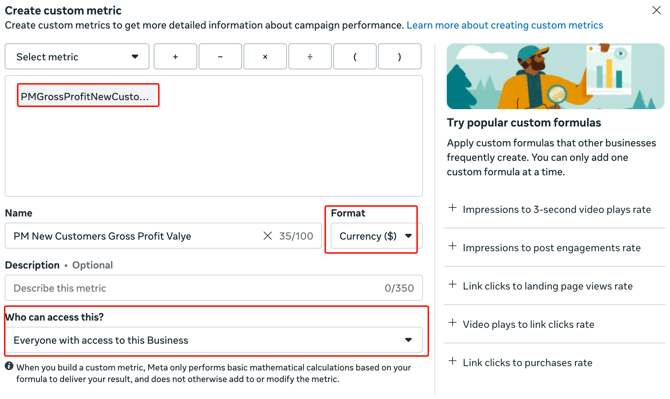
Task: Add Impressions to post engagements rate formula
Action: pos(545,248)
